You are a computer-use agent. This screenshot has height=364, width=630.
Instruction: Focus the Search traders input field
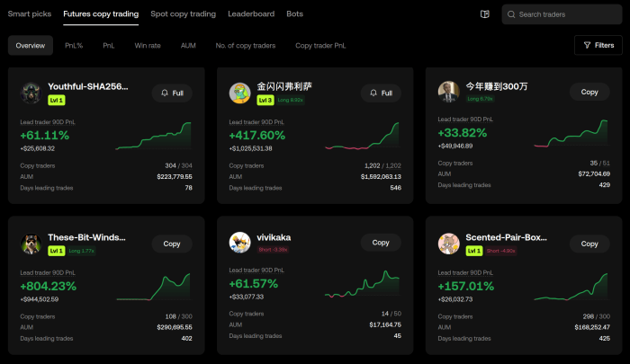pos(562,14)
